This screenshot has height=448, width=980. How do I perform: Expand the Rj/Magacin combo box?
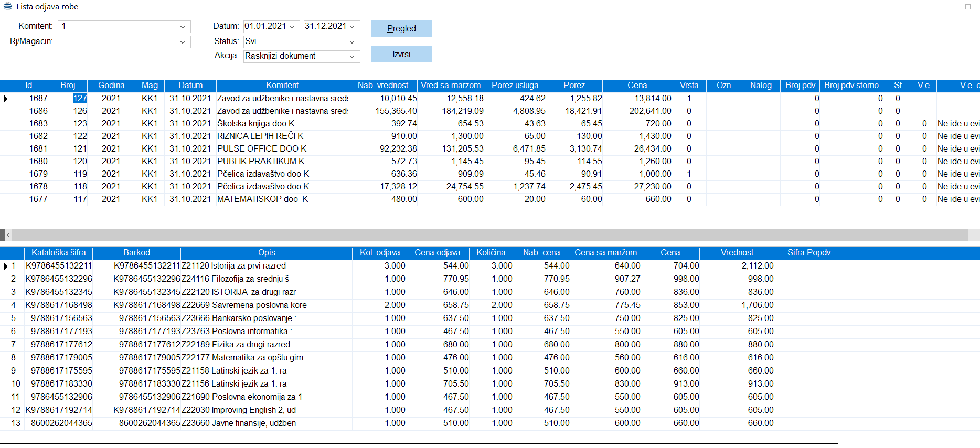(182, 42)
